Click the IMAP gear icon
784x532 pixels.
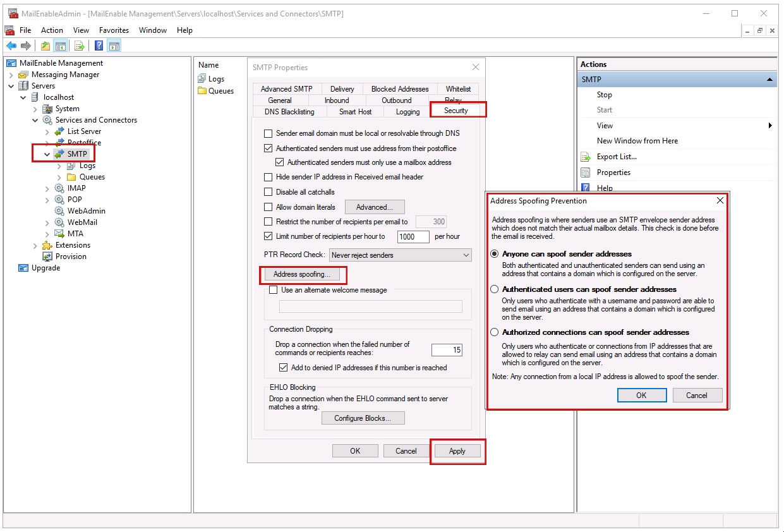pyautogui.click(x=59, y=188)
